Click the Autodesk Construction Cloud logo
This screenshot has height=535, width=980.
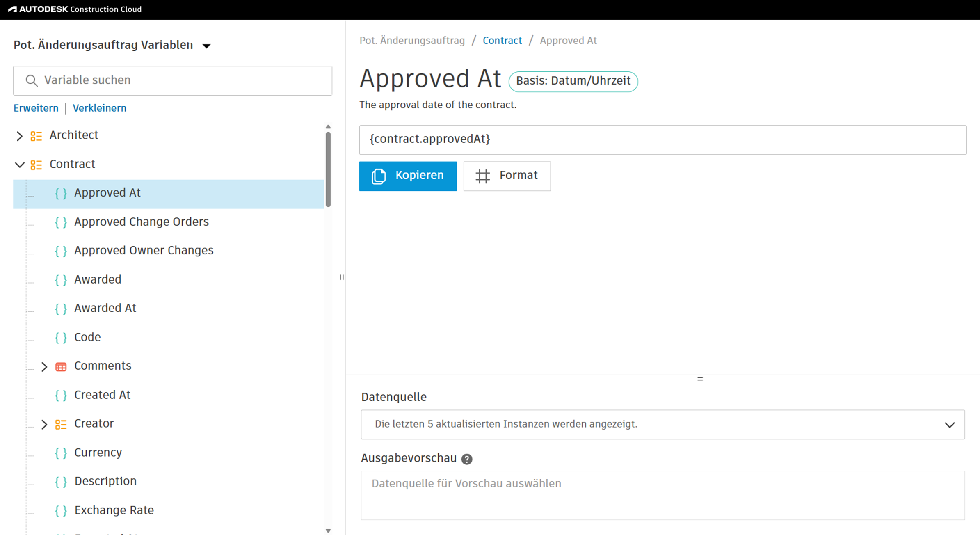[x=75, y=9]
